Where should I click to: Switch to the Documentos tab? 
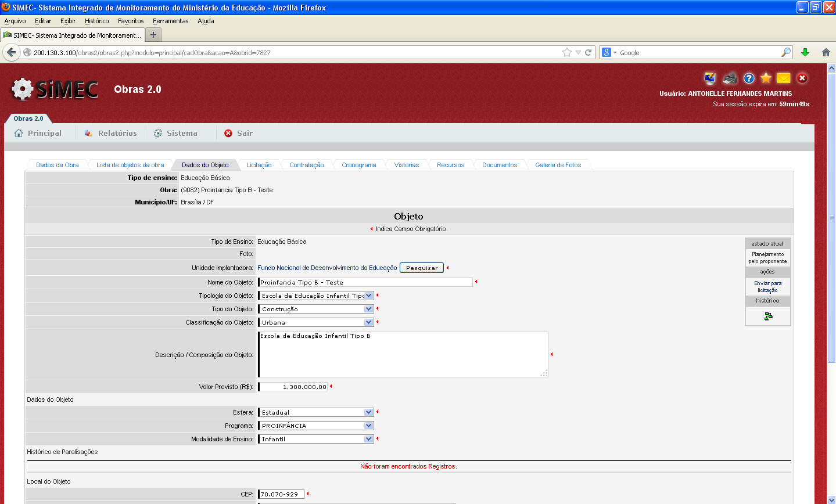(500, 165)
